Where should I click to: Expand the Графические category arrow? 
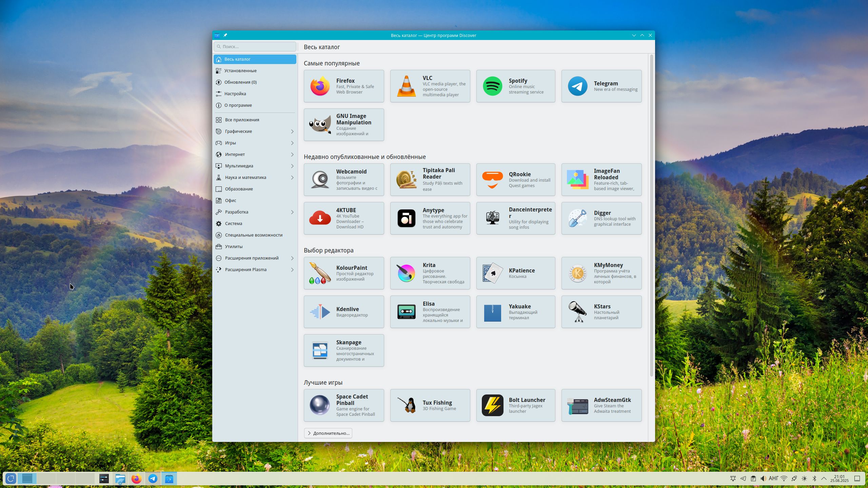(292, 131)
